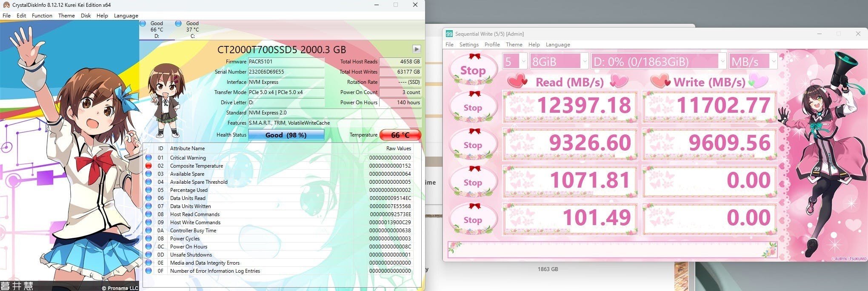The image size is (868, 291).
Task: Expand the 8GiB test size dropdown
Action: (559, 62)
